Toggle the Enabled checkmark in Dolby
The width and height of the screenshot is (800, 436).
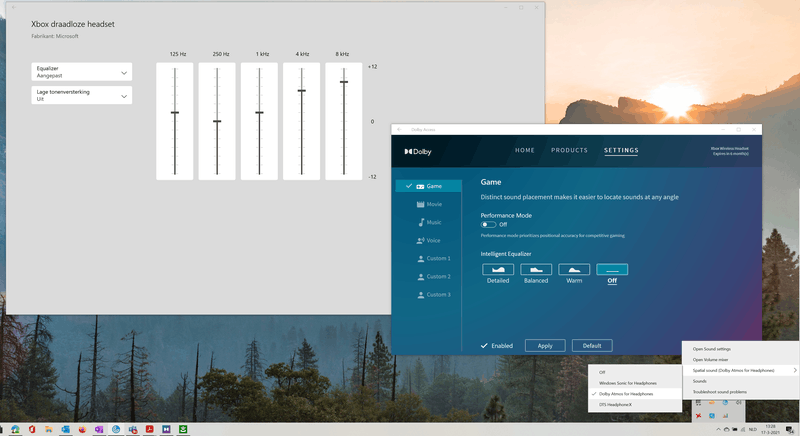(484, 346)
